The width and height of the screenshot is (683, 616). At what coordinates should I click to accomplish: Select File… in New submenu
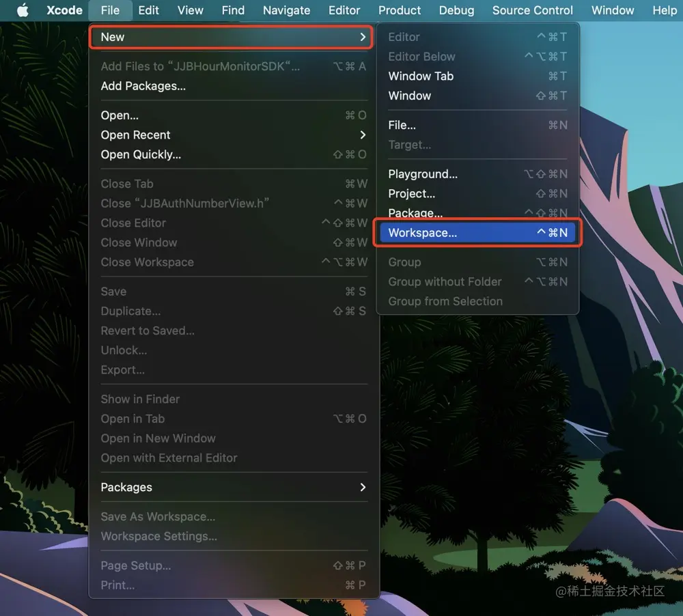(477, 125)
